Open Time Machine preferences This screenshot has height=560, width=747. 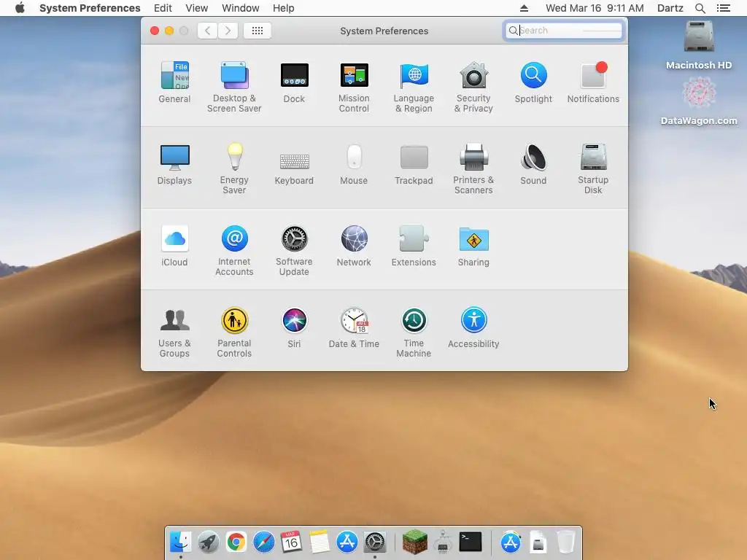click(414, 332)
